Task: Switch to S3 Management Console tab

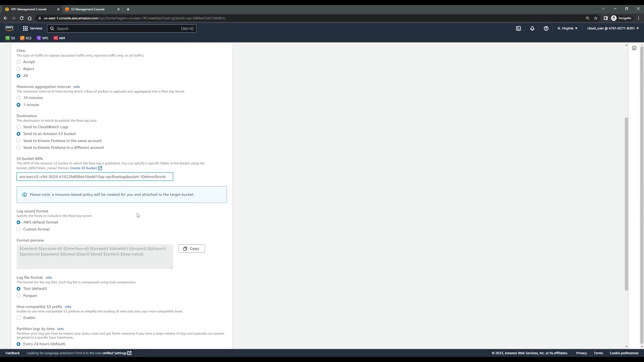Action: click(88, 9)
